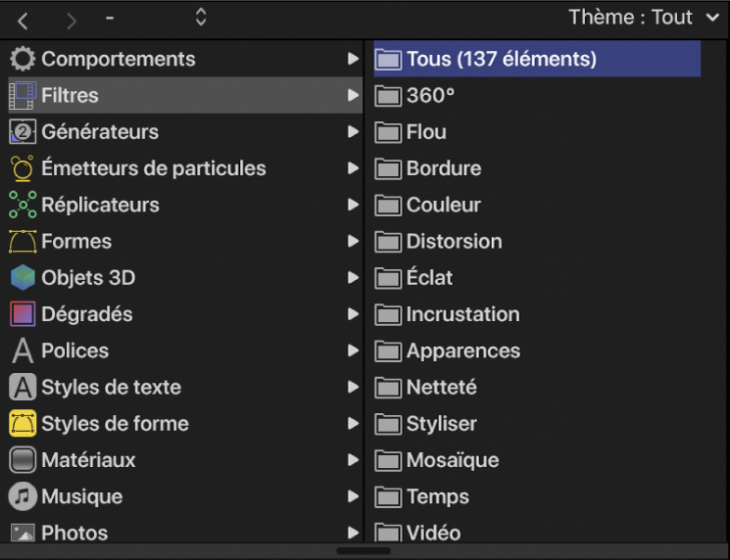730x560 pixels.
Task: Go back with the left chevron
Action: [23, 21]
